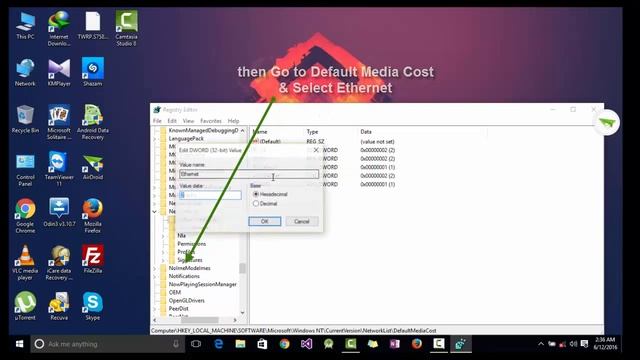Image resolution: width=640 pixels, height=360 pixels.
Task: Open the Edit menu in Registry Editor
Action: pyautogui.click(x=172, y=121)
